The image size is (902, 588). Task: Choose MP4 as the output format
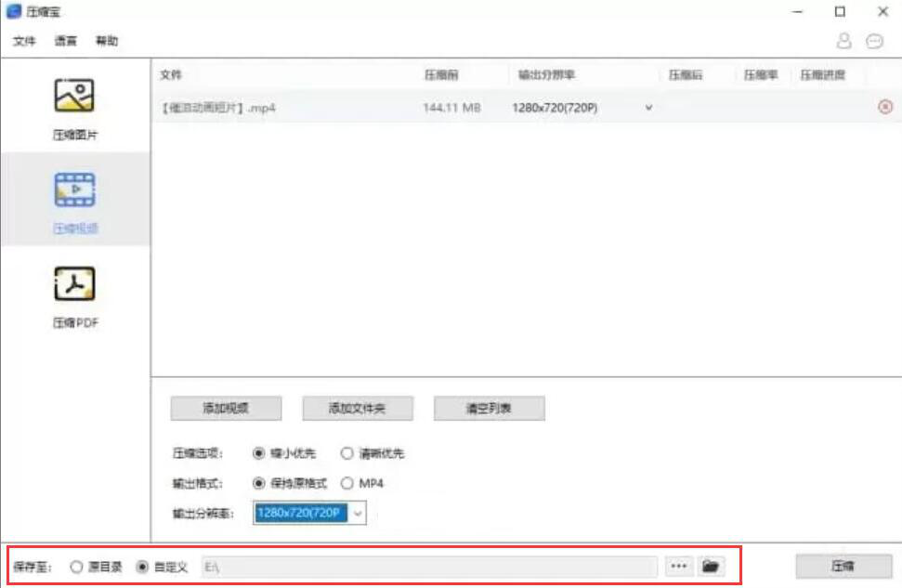(346, 483)
